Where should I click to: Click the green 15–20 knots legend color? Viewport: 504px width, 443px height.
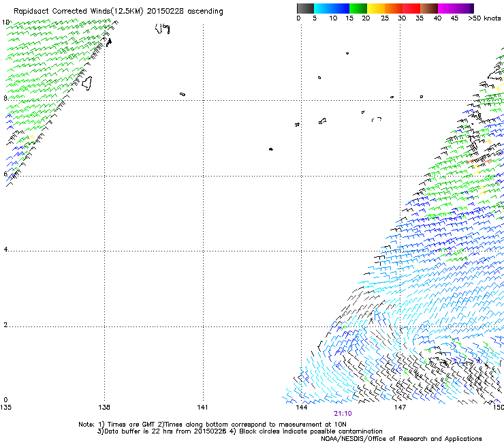click(358, 8)
